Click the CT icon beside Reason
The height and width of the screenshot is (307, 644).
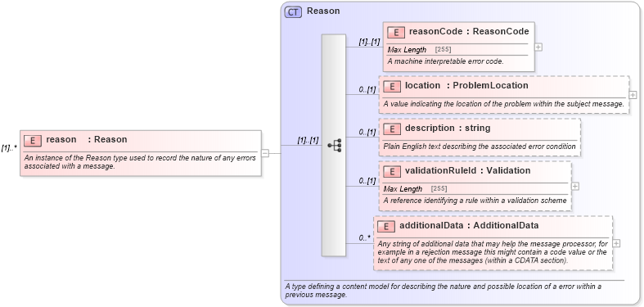293,12
